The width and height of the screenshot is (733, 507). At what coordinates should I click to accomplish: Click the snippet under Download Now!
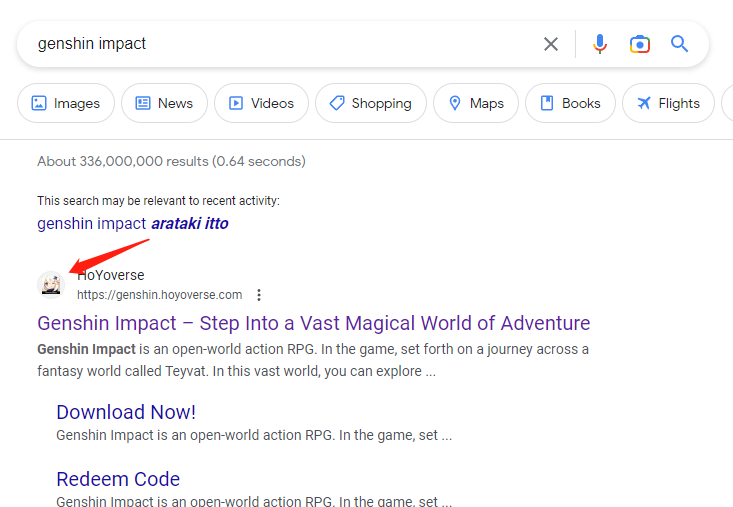click(254, 435)
